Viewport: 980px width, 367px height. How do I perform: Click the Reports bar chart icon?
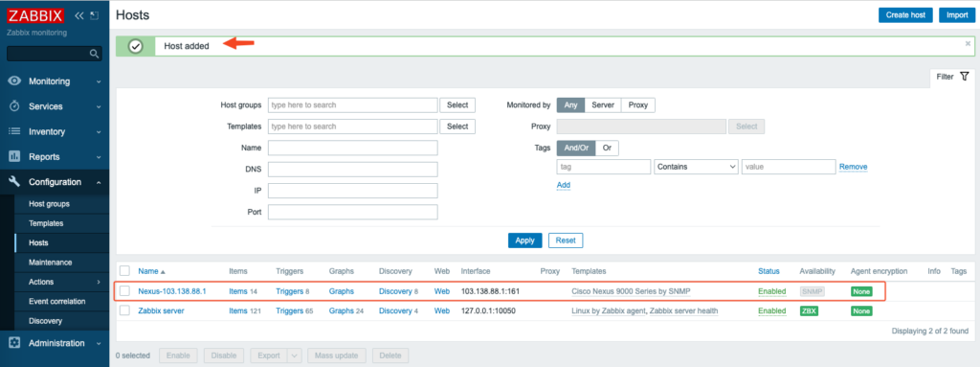14,156
